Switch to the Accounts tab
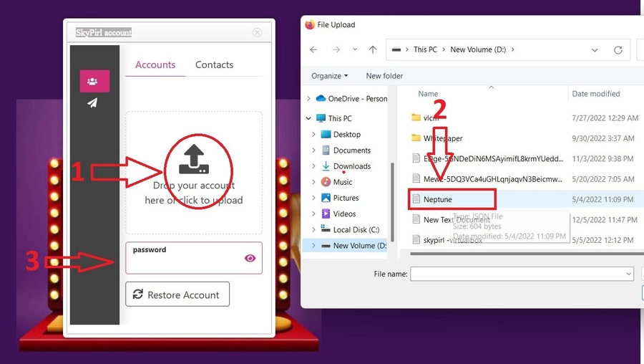Viewport: 644px width, 364px height. [x=155, y=64]
